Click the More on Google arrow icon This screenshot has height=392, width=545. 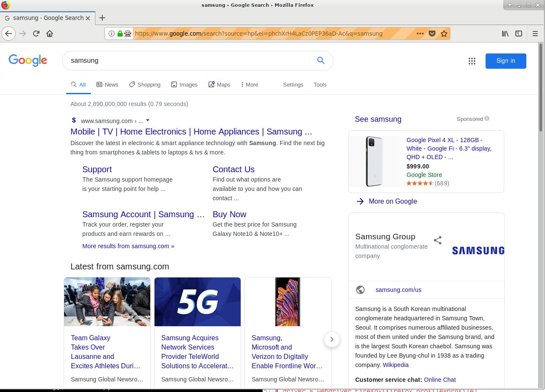click(360, 202)
